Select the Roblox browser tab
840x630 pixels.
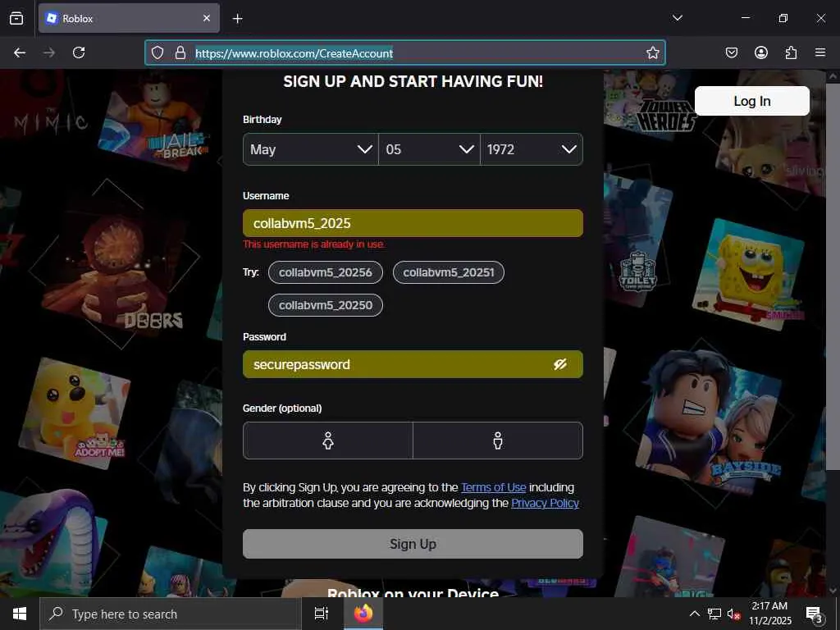pyautogui.click(x=129, y=18)
